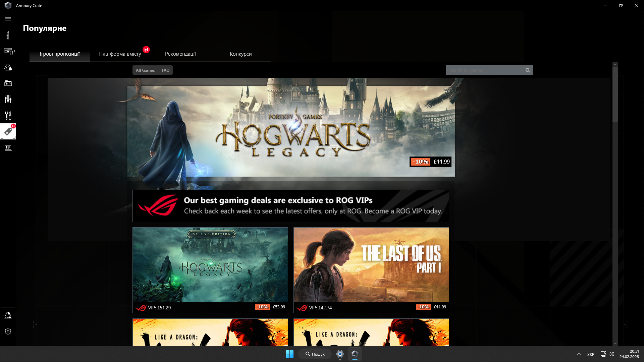The width and height of the screenshot is (644, 362).
Task: Click the FAQ button
Action: (x=165, y=70)
